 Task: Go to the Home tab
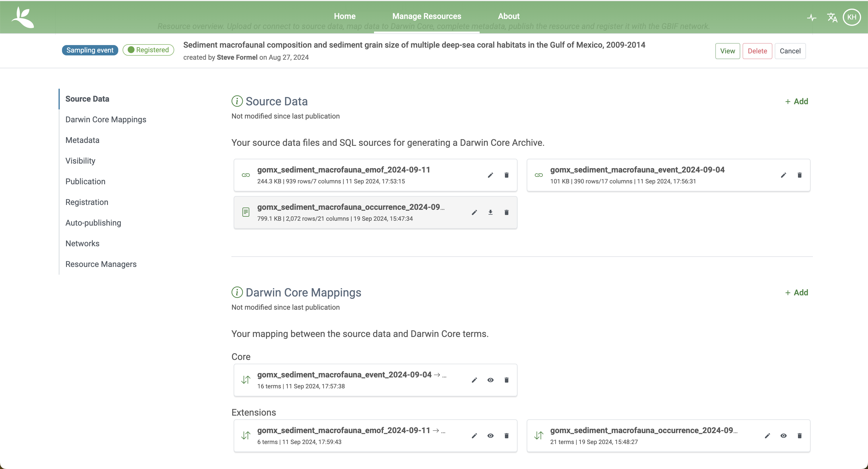pyautogui.click(x=344, y=16)
